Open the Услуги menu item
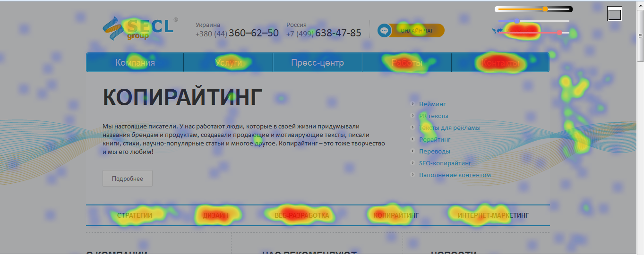The width and height of the screenshot is (644, 255). point(229,63)
